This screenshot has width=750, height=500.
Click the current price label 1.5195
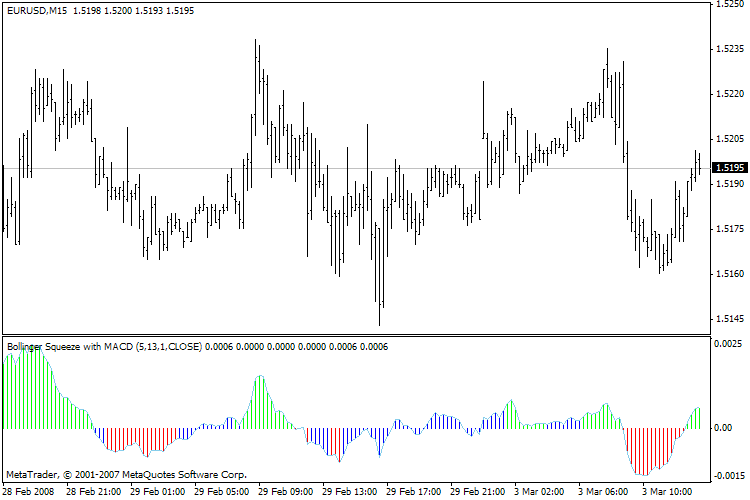[x=730, y=168]
